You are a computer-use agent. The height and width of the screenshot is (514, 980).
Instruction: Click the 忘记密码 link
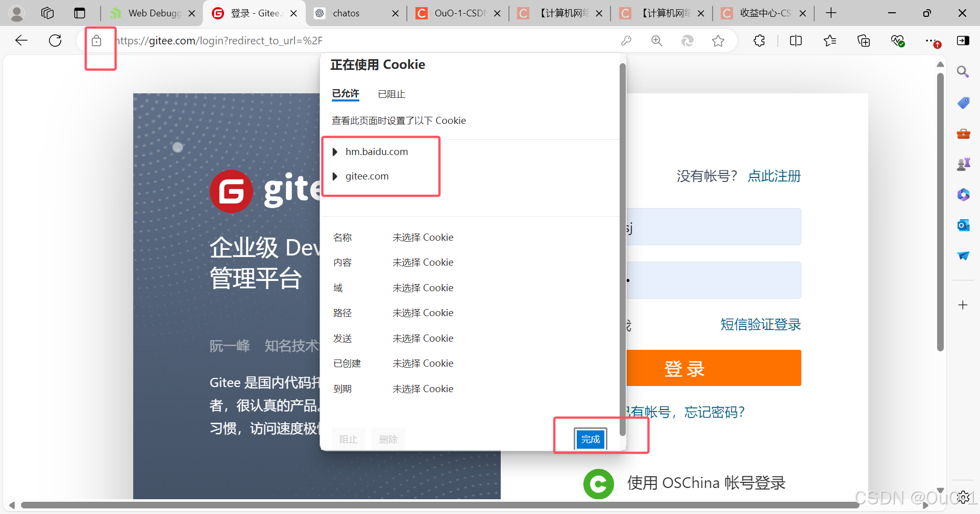point(714,412)
